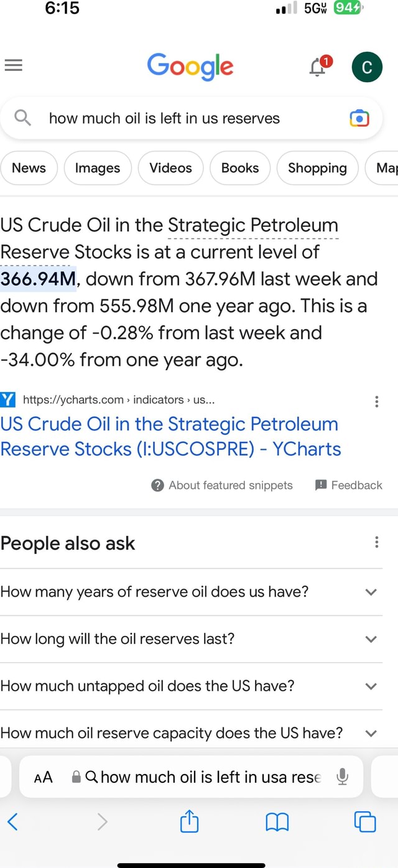This screenshot has height=868, width=398.
Task: Open the YCharts result options menu
Action: click(377, 401)
